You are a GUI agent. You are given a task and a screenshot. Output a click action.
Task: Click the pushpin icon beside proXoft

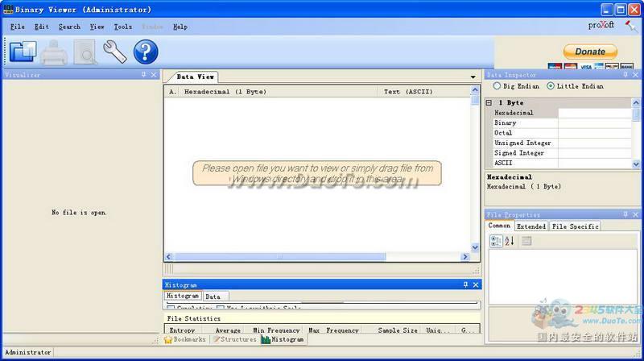click(x=630, y=26)
